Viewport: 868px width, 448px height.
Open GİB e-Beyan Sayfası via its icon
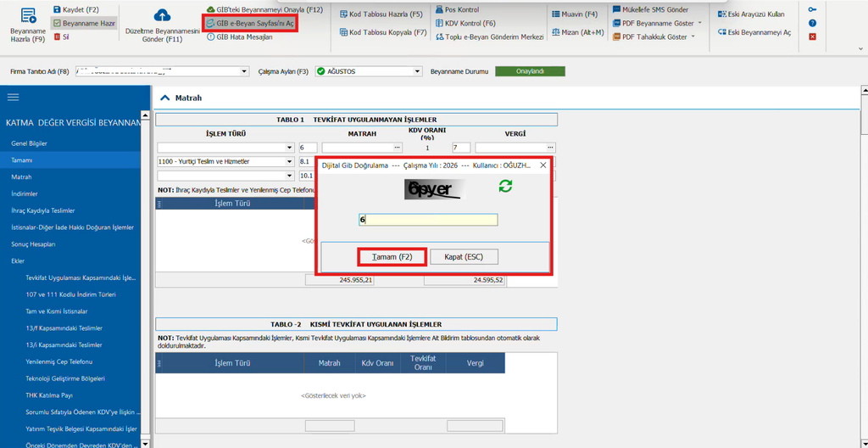pos(210,23)
